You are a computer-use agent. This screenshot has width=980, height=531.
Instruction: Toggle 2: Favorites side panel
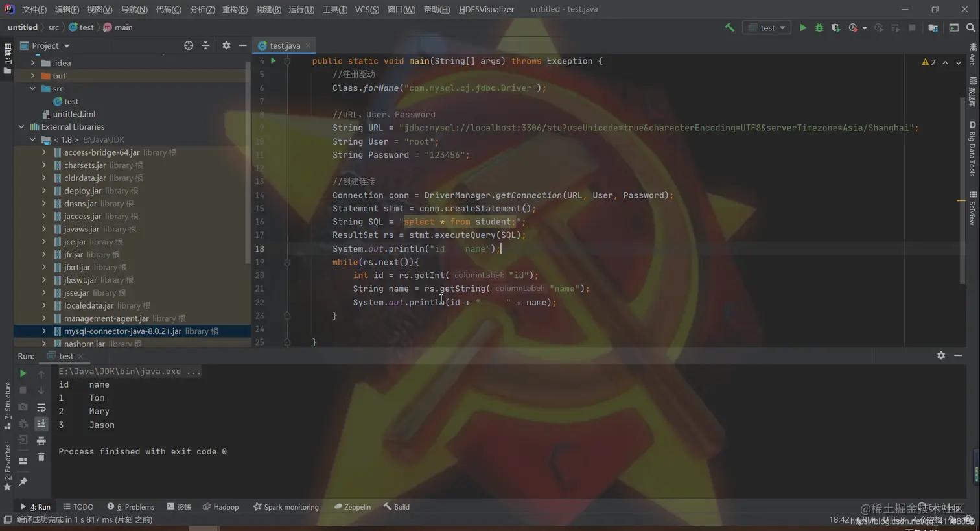click(8, 467)
